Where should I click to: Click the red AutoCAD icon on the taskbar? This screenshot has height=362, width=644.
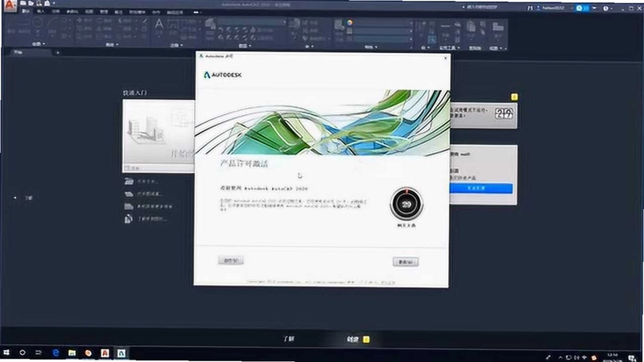(105, 353)
